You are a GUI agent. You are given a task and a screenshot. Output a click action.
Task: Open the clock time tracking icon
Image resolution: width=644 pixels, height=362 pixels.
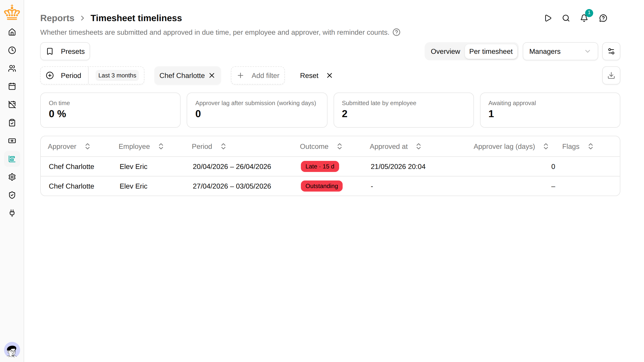tap(12, 50)
